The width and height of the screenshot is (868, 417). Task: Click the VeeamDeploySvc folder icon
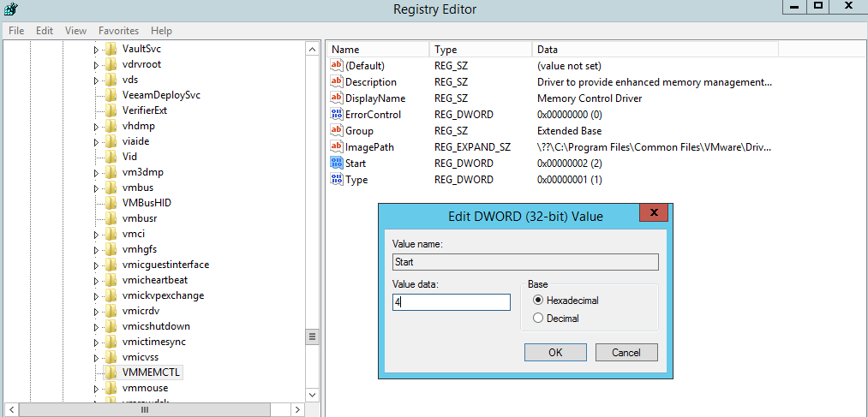click(111, 95)
